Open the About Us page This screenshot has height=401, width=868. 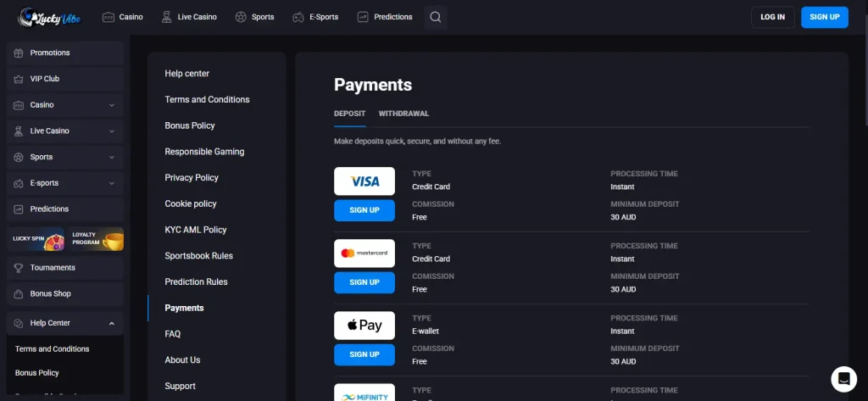click(x=183, y=360)
